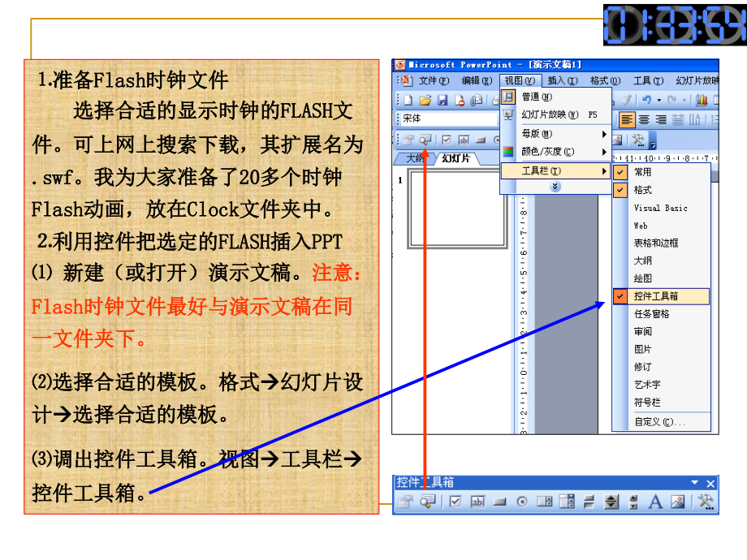
Task: Open More Controls in floating toolbox
Action: coord(706,502)
